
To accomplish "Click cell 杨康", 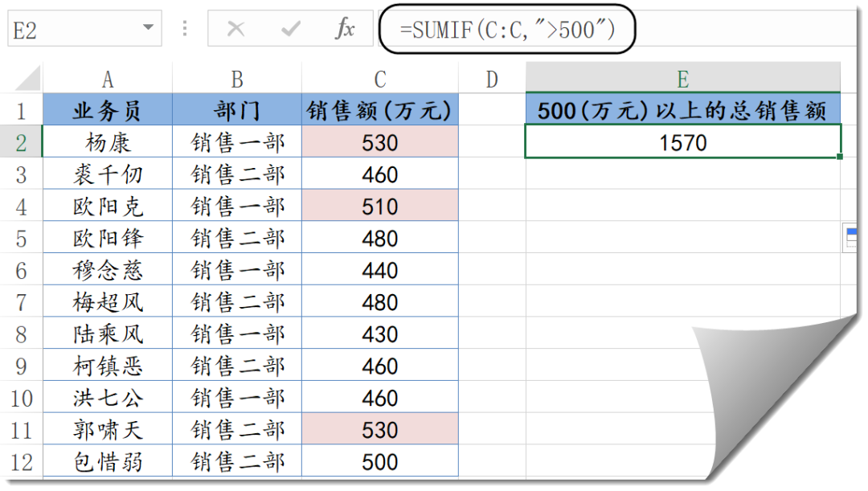I will coord(108,142).
